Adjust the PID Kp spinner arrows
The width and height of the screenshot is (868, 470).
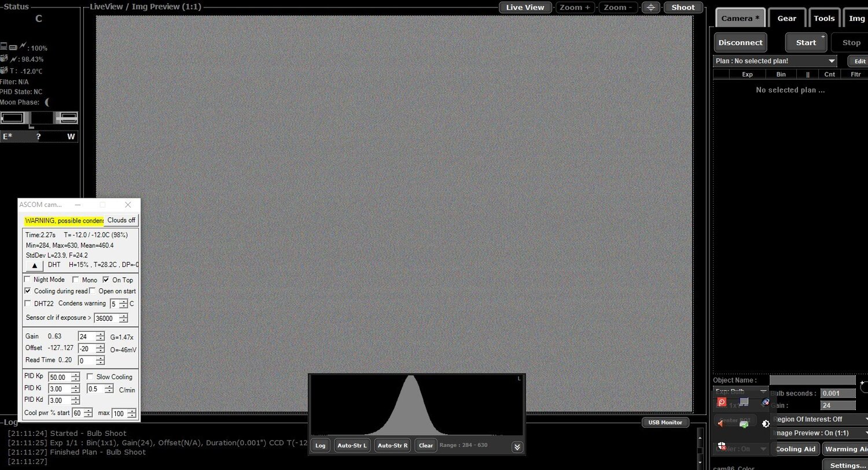point(75,377)
